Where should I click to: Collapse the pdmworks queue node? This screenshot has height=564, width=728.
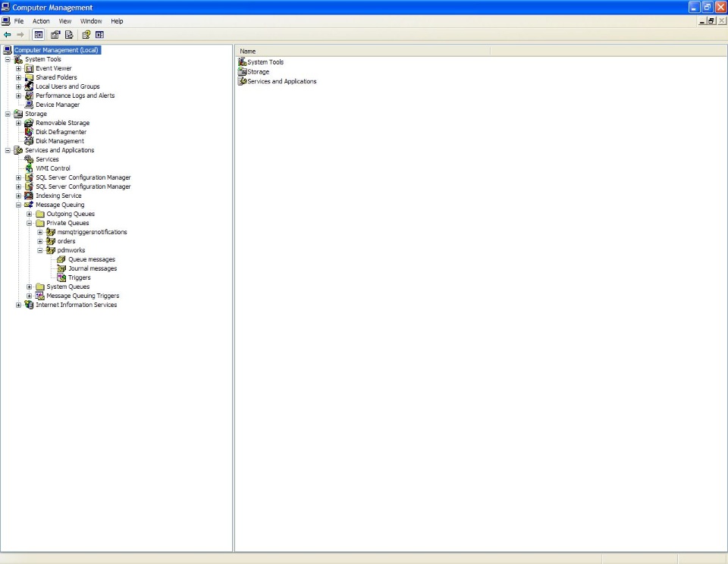pos(40,250)
